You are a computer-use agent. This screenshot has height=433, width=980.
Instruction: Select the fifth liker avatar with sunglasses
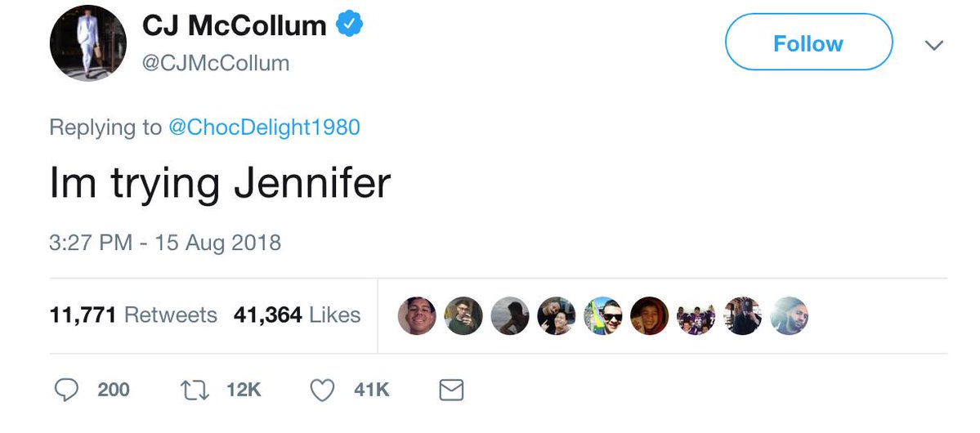pyautogui.click(x=603, y=315)
